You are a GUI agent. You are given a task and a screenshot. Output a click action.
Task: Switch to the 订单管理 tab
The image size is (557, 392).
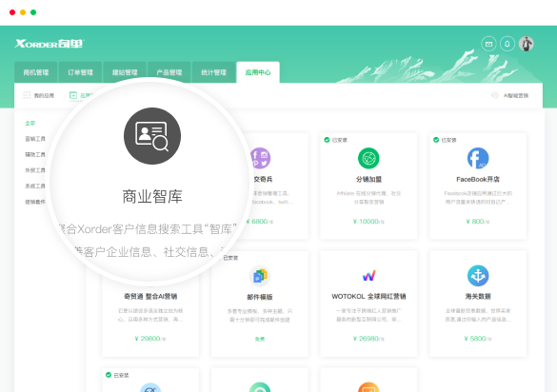[x=80, y=72]
